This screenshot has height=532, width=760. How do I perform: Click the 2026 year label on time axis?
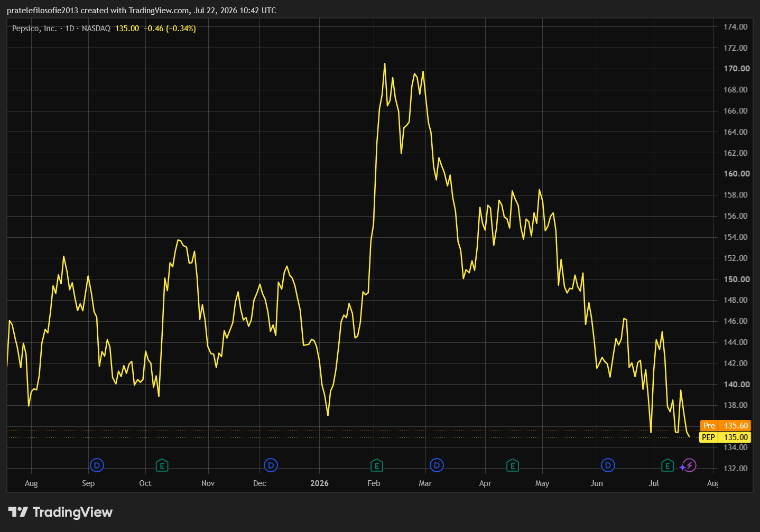pyautogui.click(x=319, y=483)
